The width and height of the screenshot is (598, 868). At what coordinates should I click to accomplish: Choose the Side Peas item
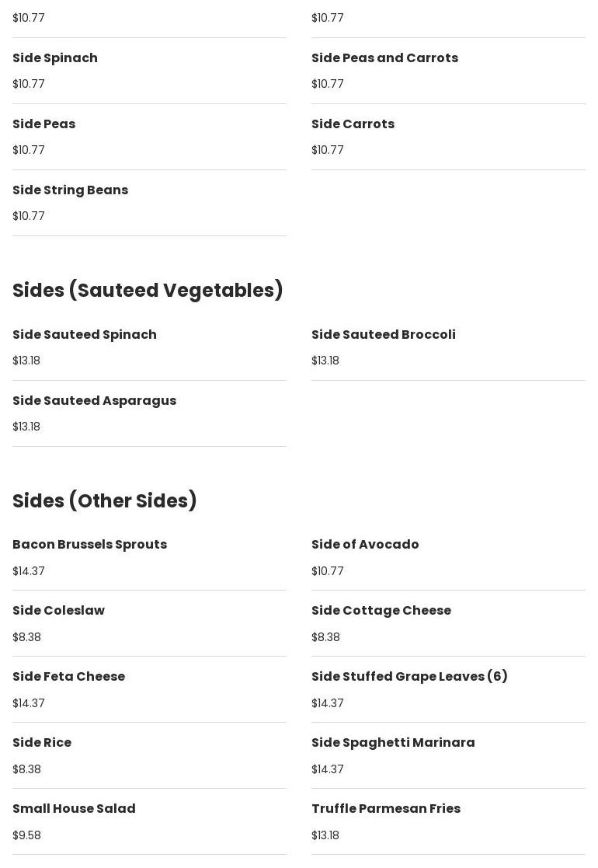point(44,124)
